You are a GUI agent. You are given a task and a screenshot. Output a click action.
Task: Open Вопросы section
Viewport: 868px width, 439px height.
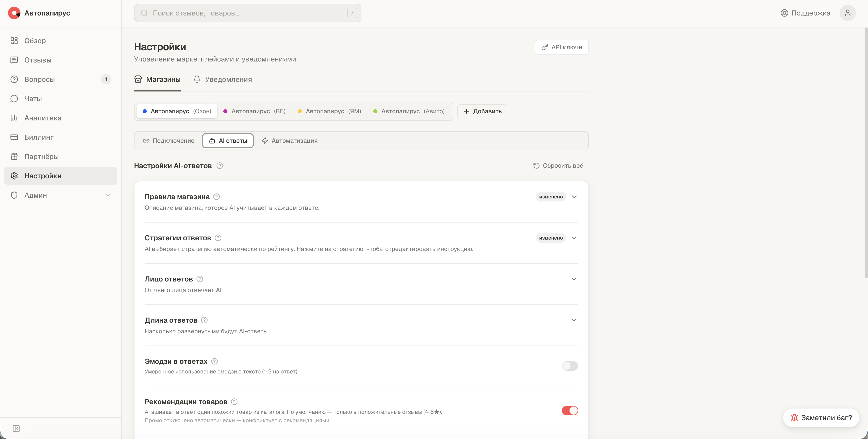[61, 79]
